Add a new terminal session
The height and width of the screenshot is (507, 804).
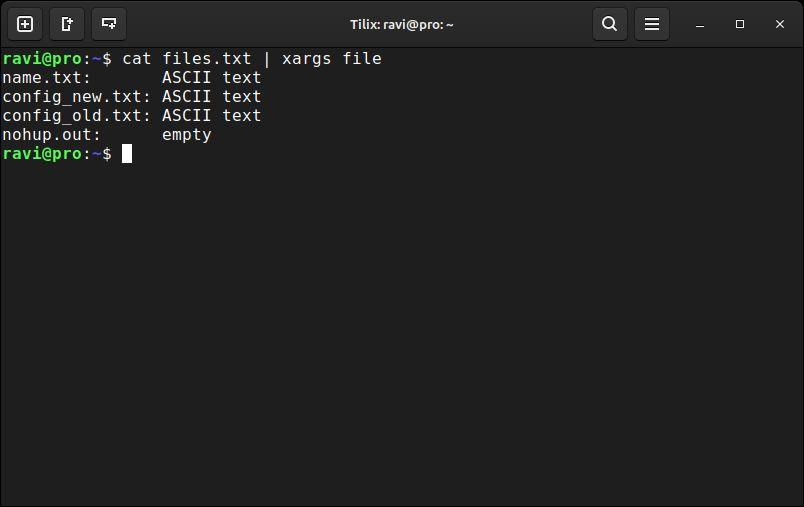tap(25, 24)
